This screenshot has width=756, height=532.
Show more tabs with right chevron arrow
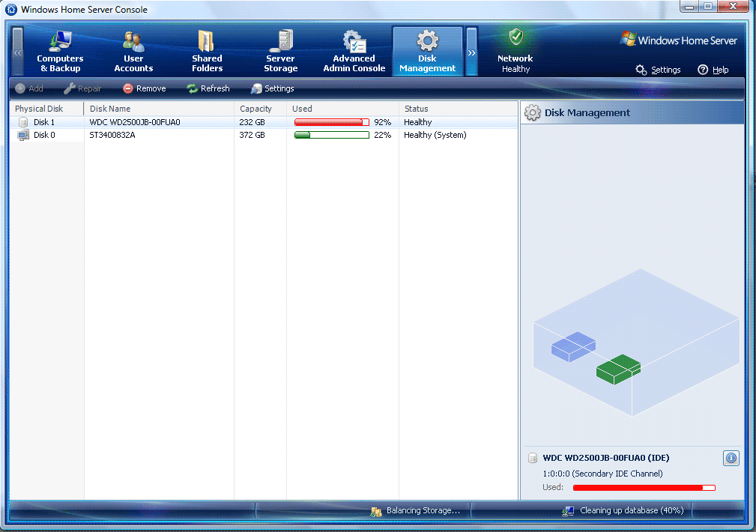point(471,52)
